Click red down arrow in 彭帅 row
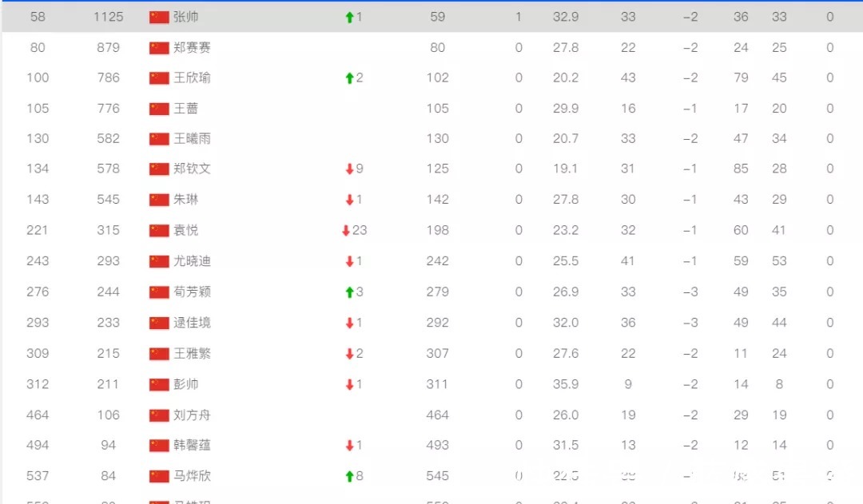This screenshot has height=504, width=863. [x=349, y=385]
